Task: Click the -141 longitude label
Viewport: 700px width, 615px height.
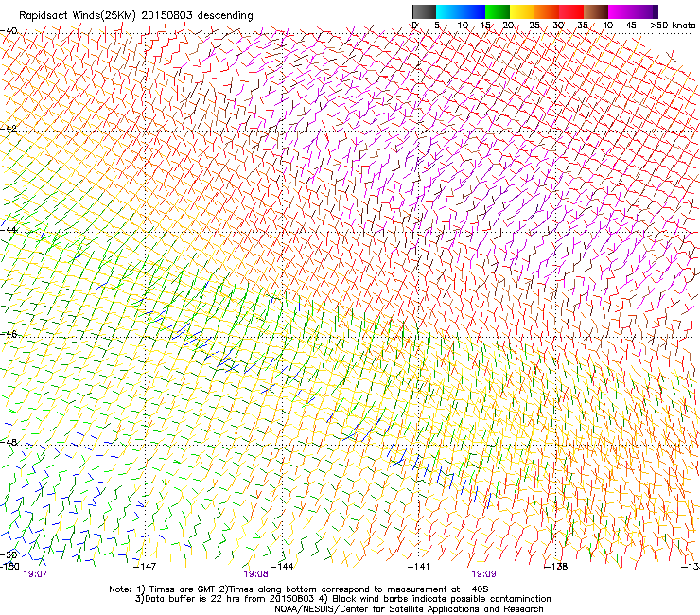Action: point(418,567)
